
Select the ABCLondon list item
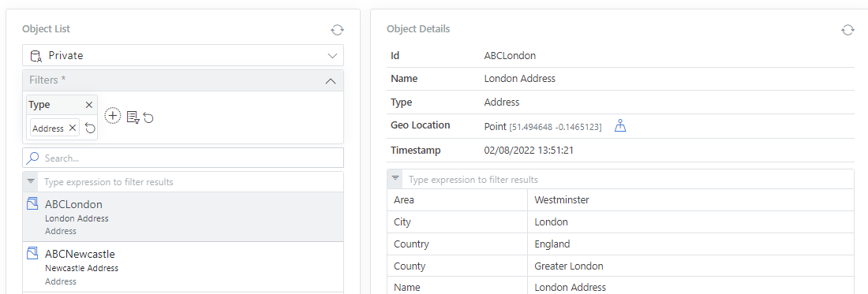tap(183, 217)
